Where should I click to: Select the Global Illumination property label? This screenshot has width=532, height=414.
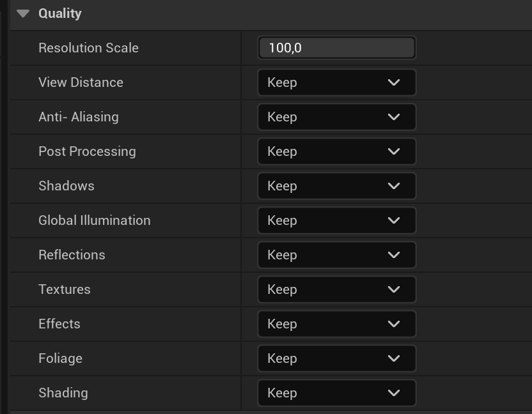94,220
